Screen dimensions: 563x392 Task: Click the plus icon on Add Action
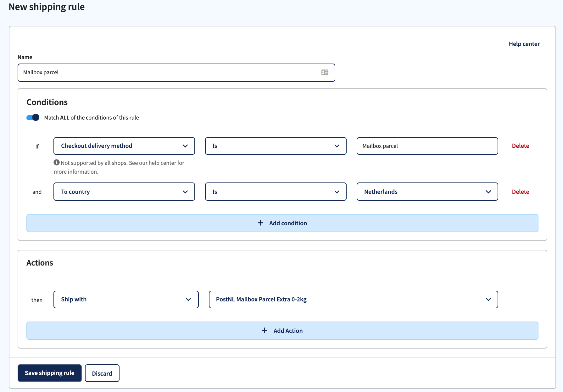264,331
